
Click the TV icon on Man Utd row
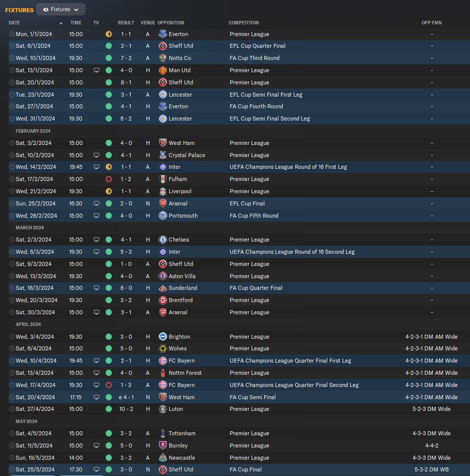point(97,70)
